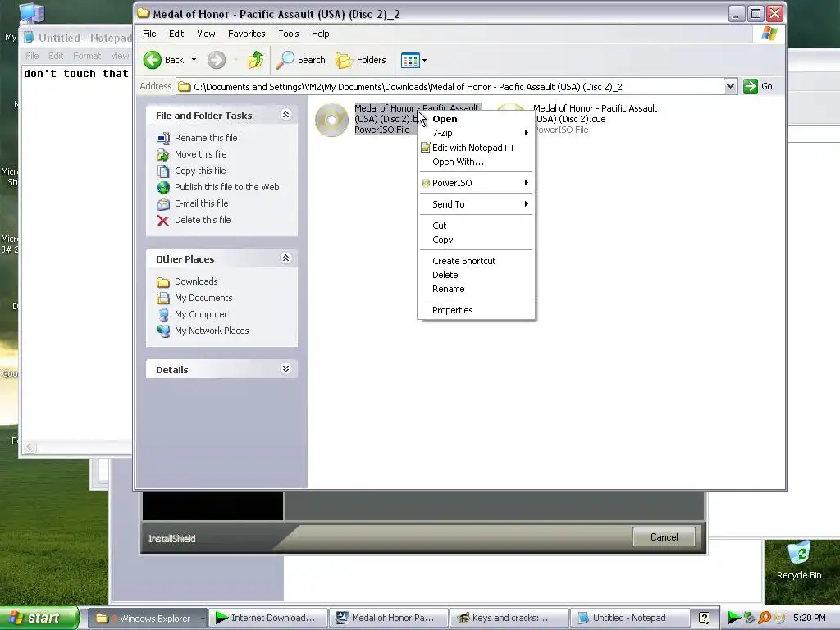Open the Help menu in Explorer
Viewport: 840px width, 630px height.
coord(321,34)
